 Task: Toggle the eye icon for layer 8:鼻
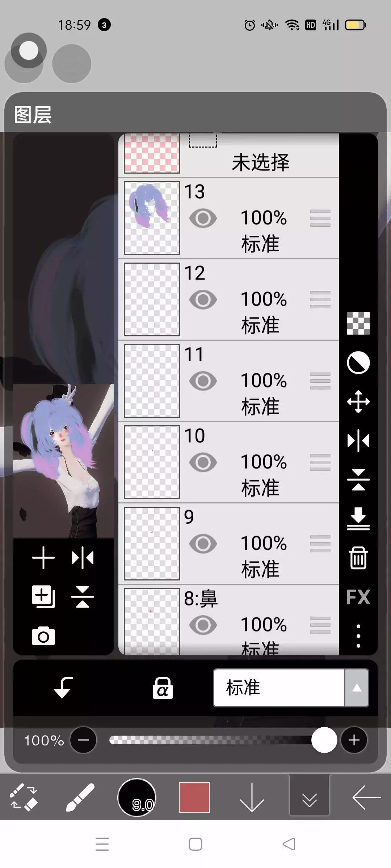point(203,625)
